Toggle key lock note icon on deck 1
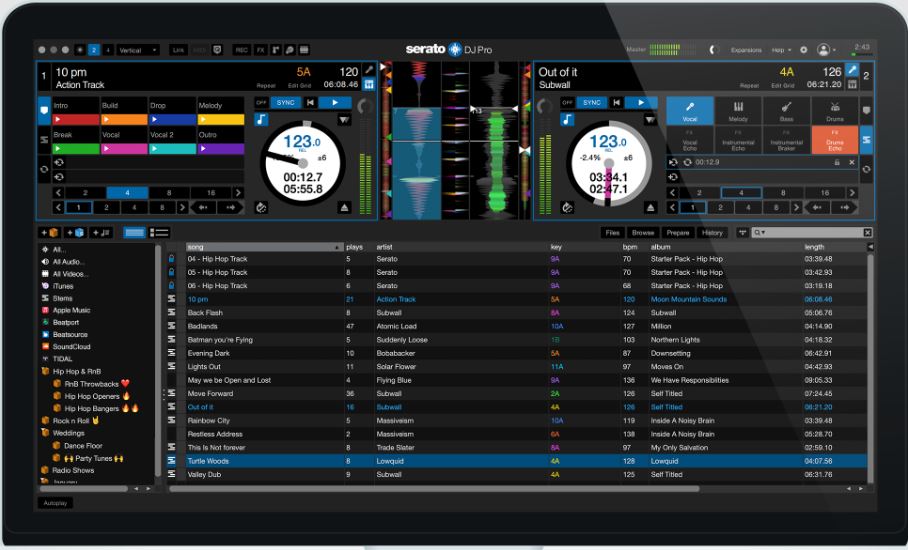Image resolution: width=908 pixels, height=550 pixels. (x=261, y=119)
